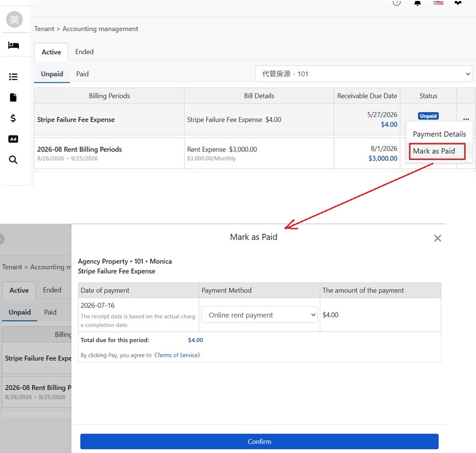Click Agency Property • 101 • Monica heading
Viewport: 476px width, 453px height.
125,261
